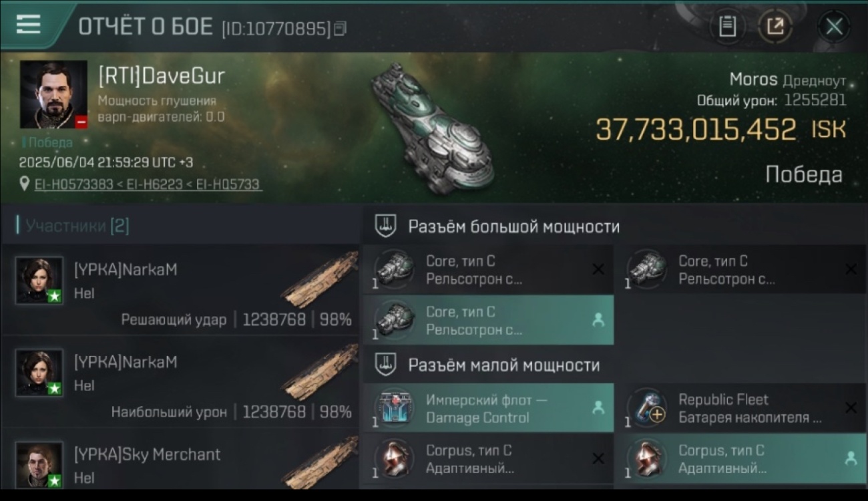Open the hamburger menu at top left
868x501 pixels.
[x=28, y=24]
